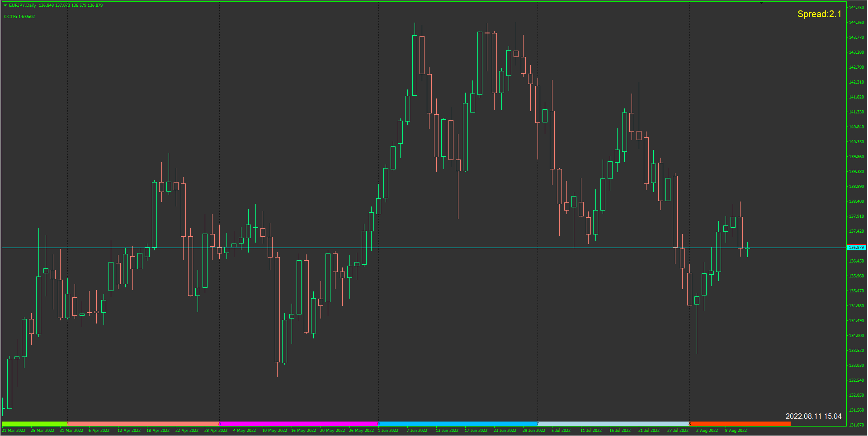Click the 132.540 price axis label
868x436 pixels.
pos(856,380)
